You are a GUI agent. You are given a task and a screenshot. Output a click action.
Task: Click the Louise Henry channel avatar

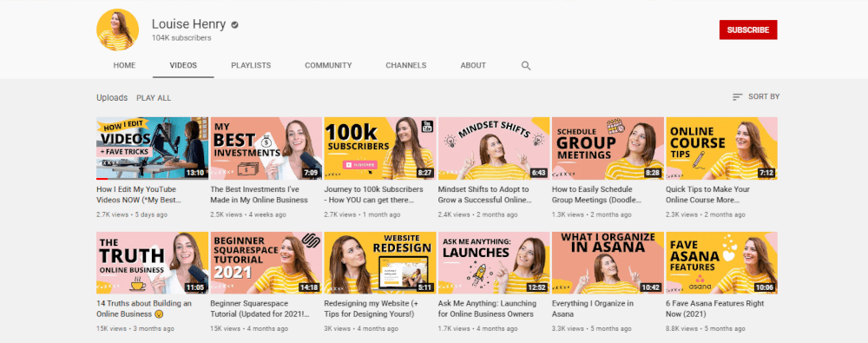[117, 30]
